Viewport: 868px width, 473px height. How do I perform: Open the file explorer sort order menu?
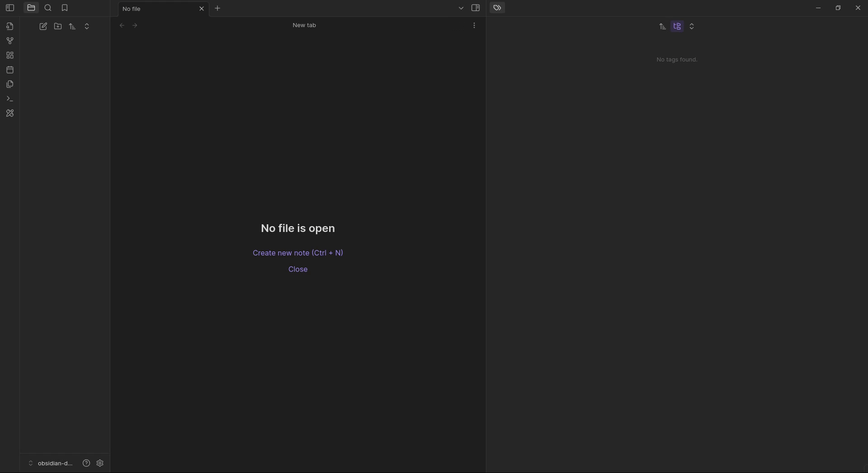click(72, 26)
